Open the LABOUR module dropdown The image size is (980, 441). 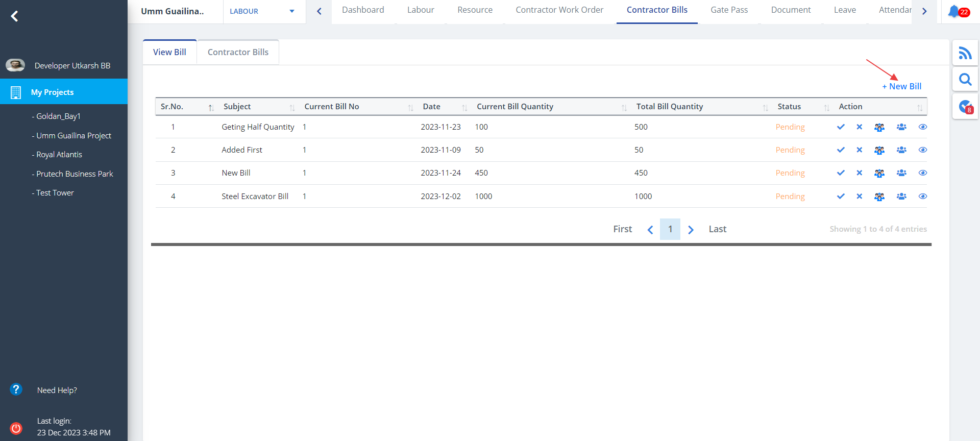[x=262, y=11]
